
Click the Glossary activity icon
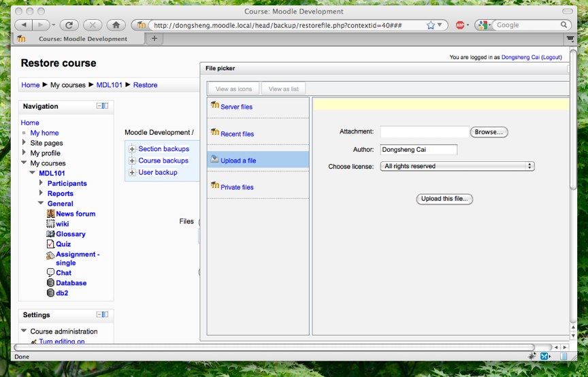click(x=50, y=233)
